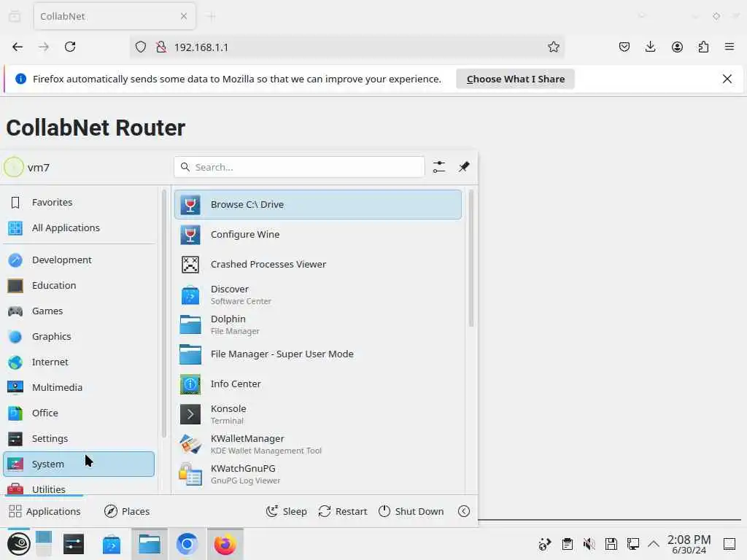Open the Settings category
The width and height of the screenshot is (747, 560).
point(79,438)
